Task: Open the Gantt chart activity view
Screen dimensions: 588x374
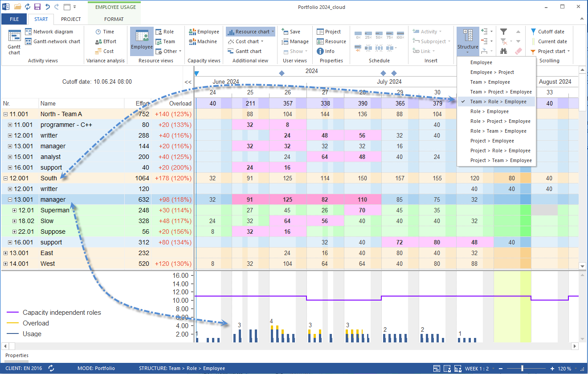Action: (x=14, y=42)
